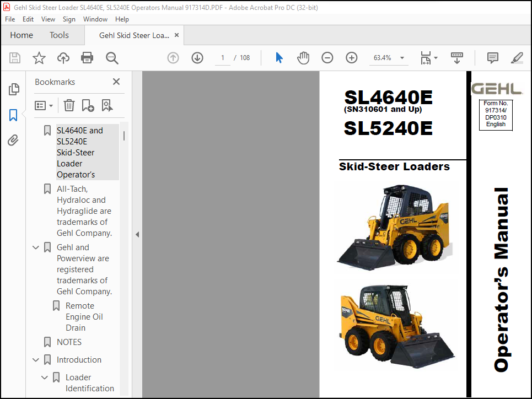Image resolution: width=532 pixels, height=399 pixels.
Task: Open the zoom level dropdown
Action: click(x=402, y=58)
